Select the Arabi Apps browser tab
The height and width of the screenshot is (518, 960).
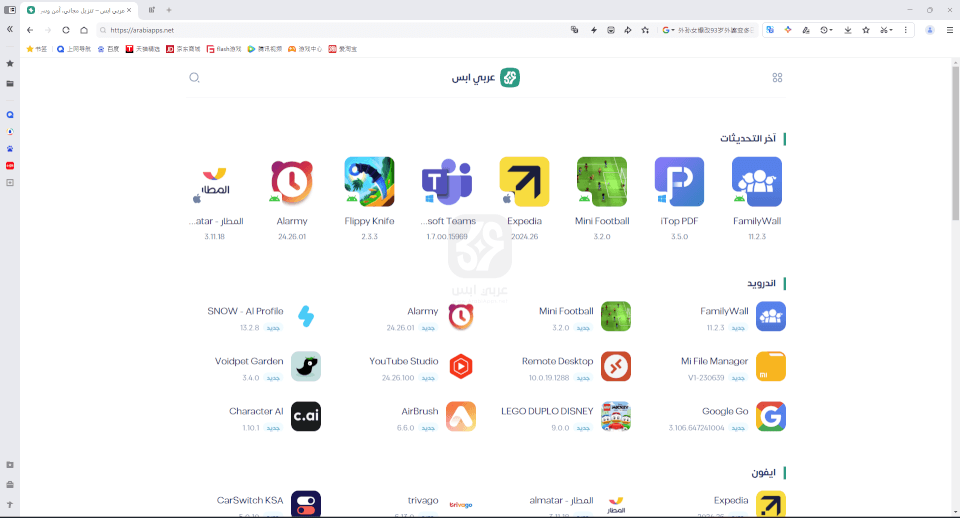coord(80,10)
